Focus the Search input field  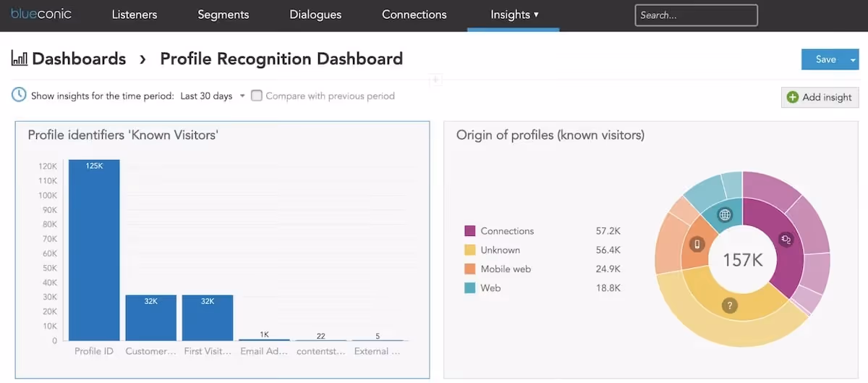pyautogui.click(x=696, y=14)
